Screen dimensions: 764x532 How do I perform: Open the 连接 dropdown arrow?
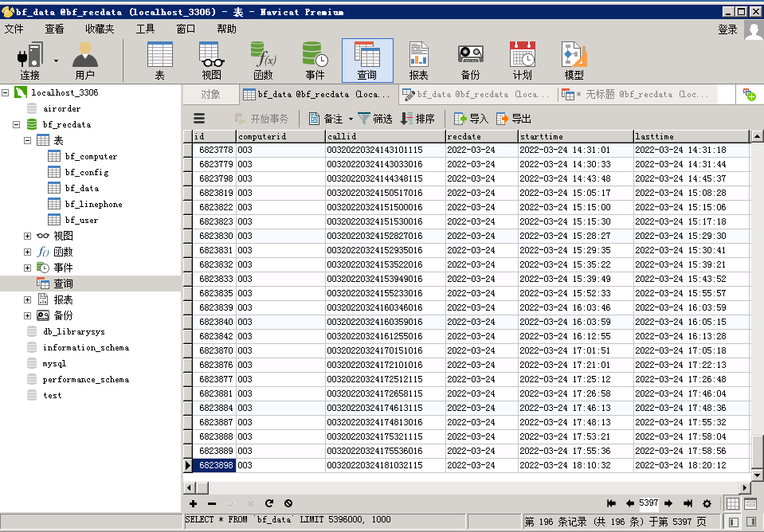56,61
